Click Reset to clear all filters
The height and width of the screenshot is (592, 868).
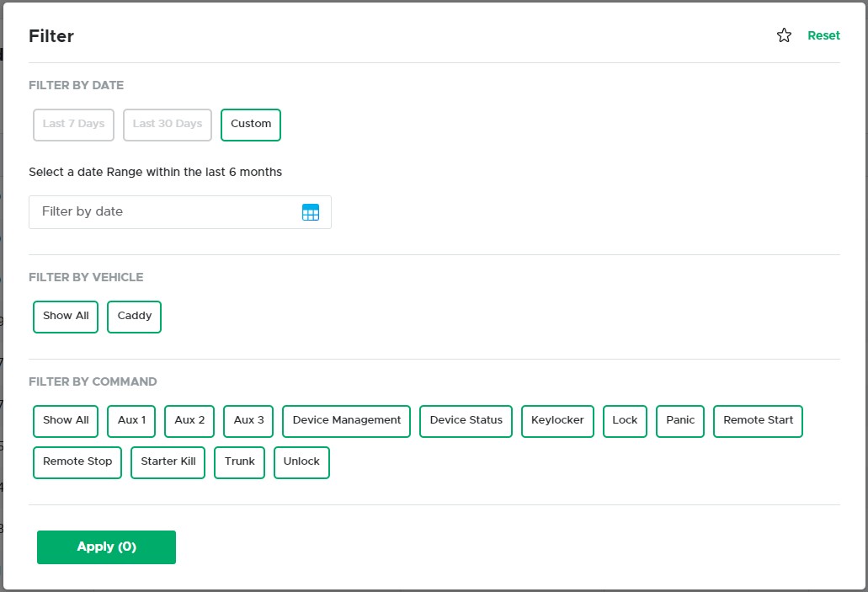823,35
